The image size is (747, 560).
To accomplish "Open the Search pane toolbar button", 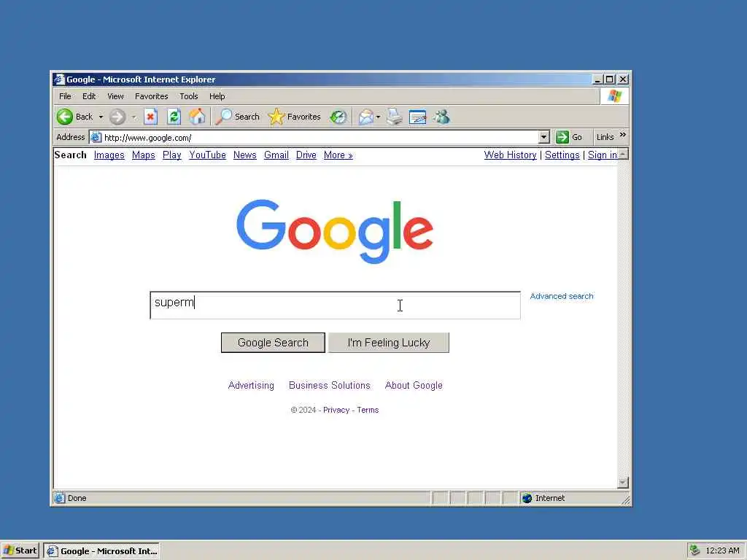I will click(x=237, y=117).
